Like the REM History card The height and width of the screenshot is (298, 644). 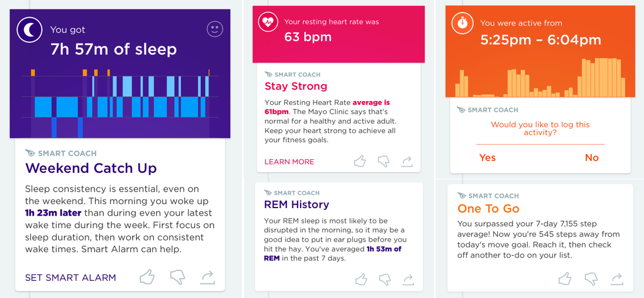coord(361,280)
